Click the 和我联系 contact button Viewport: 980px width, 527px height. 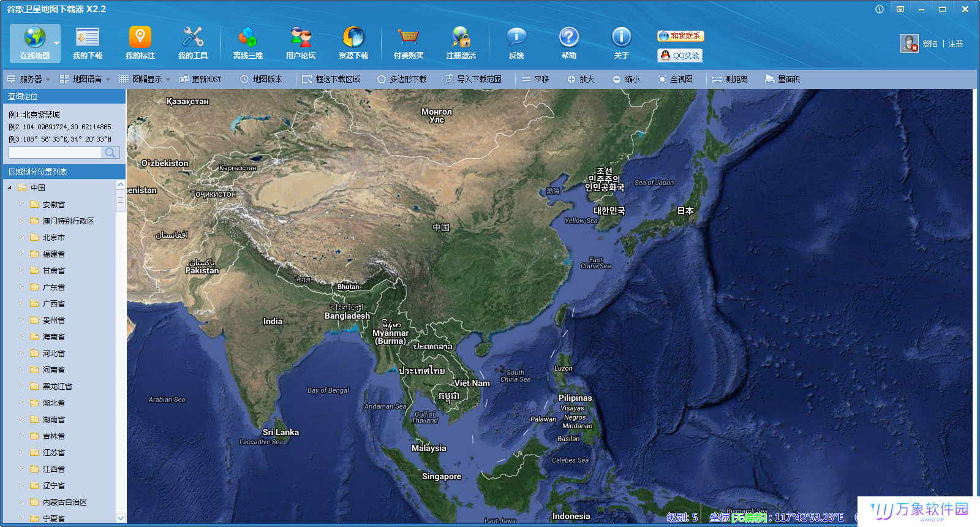click(x=680, y=36)
